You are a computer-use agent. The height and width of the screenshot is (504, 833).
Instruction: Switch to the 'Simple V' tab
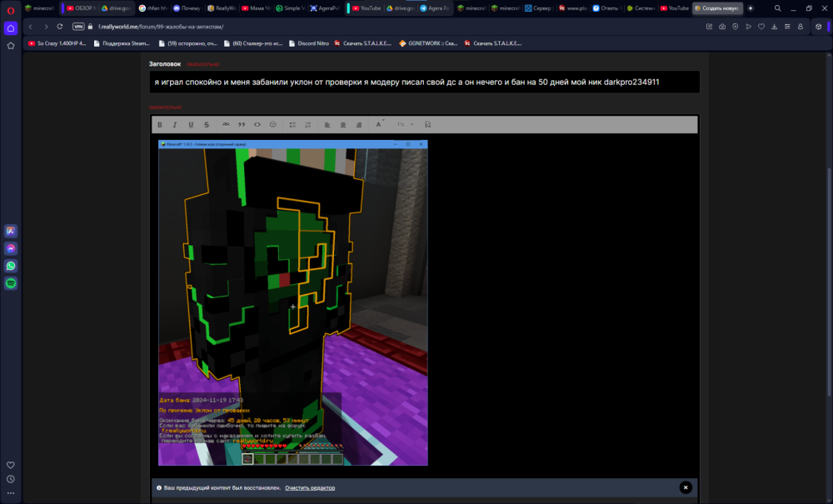click(291, 8)
